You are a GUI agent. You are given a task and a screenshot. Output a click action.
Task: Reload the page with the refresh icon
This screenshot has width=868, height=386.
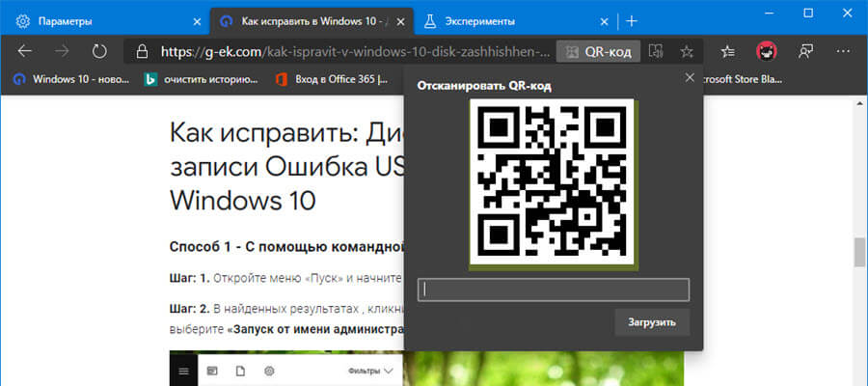coord(99,51)
